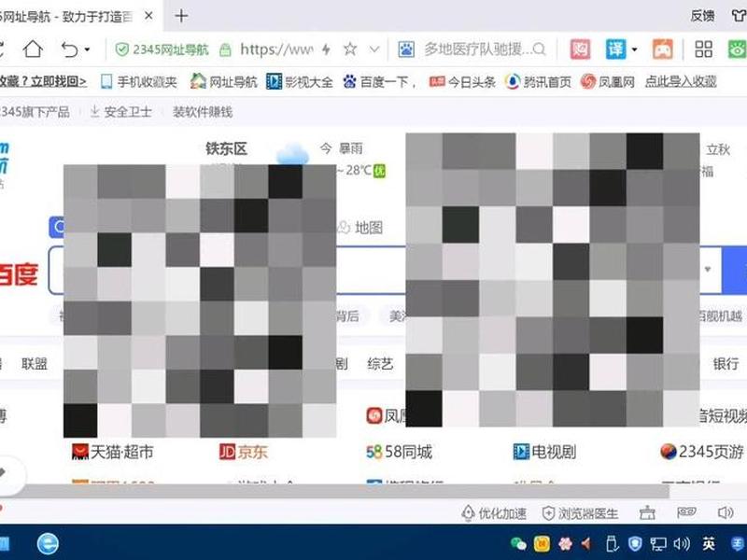Open 百度一下 bookmark
747x560 pixels.
(380, 82)
